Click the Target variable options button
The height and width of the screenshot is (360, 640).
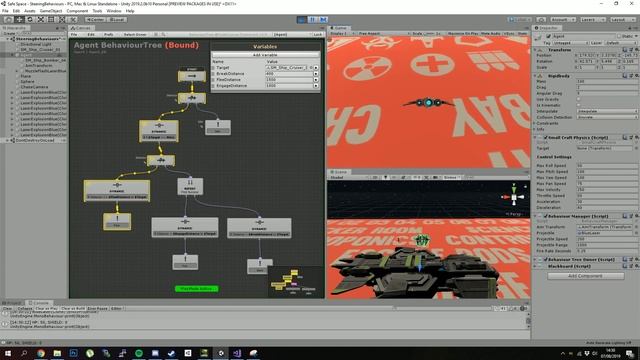(x=316, y=67)
